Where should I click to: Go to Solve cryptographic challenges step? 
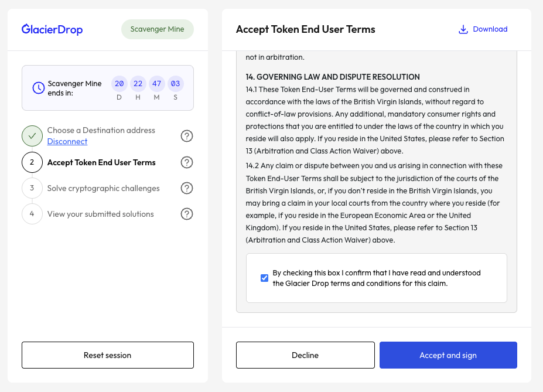tap(103, 188)
